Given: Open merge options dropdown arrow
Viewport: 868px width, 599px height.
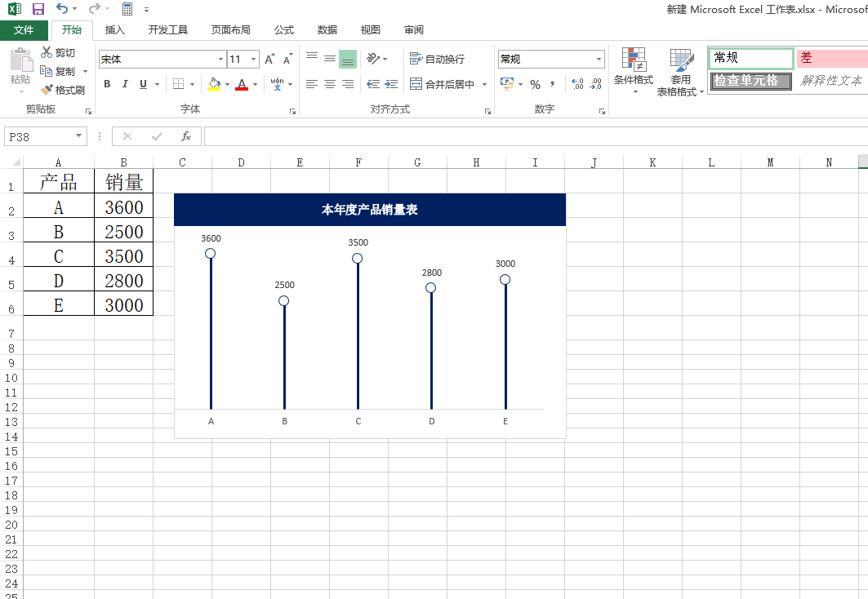Looking at the screenshot, I should tap(484, 85).
